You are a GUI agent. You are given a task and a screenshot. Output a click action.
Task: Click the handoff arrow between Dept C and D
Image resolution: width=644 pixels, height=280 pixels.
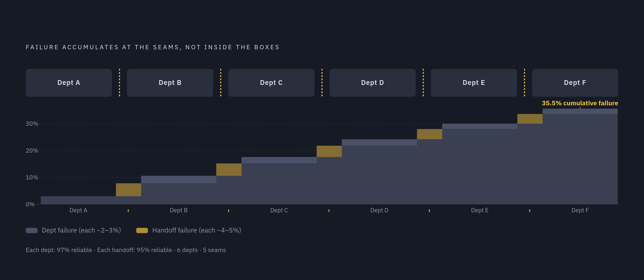tap(329, 211)
